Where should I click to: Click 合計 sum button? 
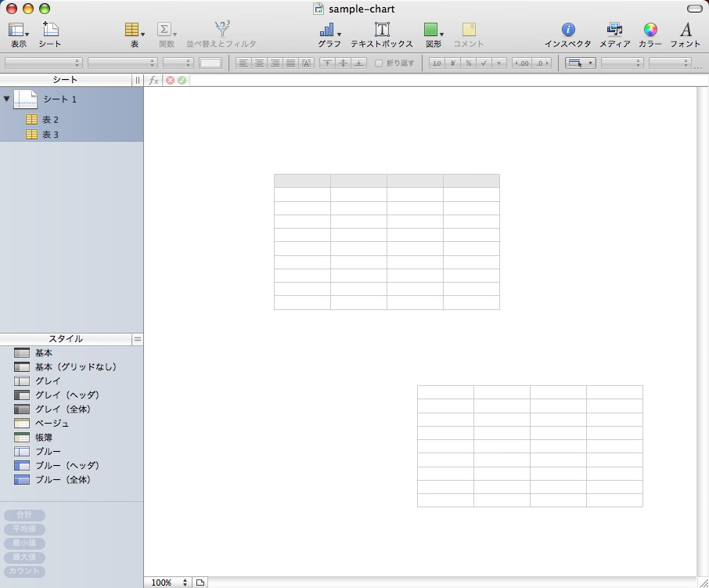coord(24,515)
